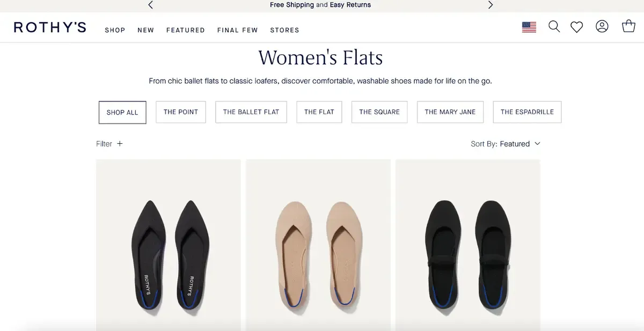The height and width of the screenshot is (331, 644).
Task: Open the FINAL FEW menu
Action: (x=237, y=31)
